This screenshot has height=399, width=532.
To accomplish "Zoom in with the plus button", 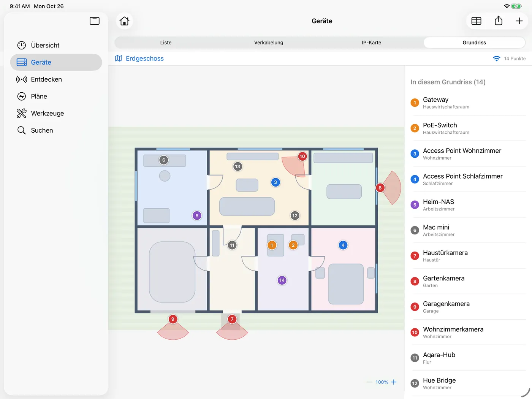I will [x=394, y=382].
